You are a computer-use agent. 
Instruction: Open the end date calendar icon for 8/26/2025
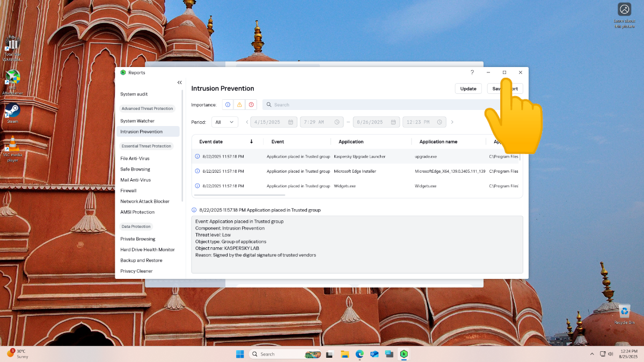coord(393,122)
